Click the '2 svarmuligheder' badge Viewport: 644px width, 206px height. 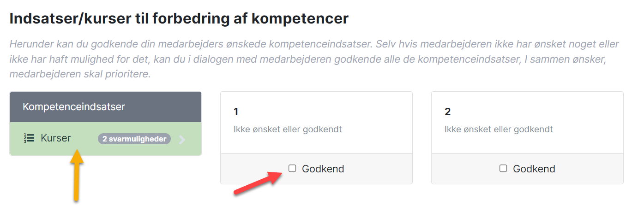[134, 139]
